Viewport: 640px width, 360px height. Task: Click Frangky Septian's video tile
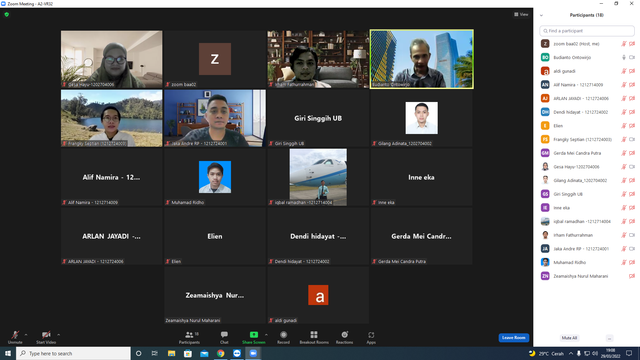(x=111, y=118)
